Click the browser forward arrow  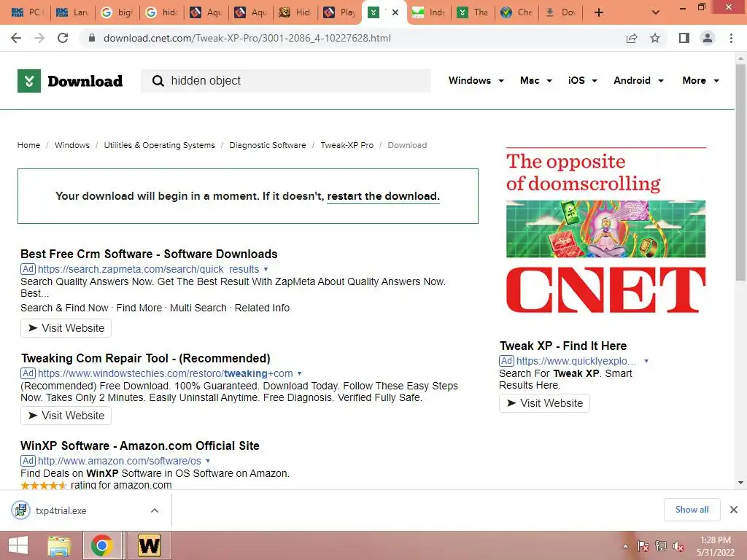pyautogui.click(x=39, y=38)
